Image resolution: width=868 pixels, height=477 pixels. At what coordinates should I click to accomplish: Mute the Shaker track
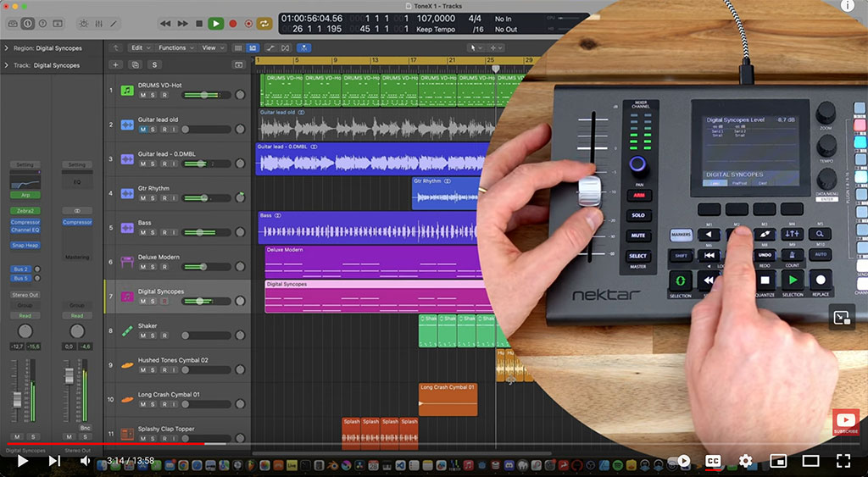pyautogui.click(x=142, y=336)
